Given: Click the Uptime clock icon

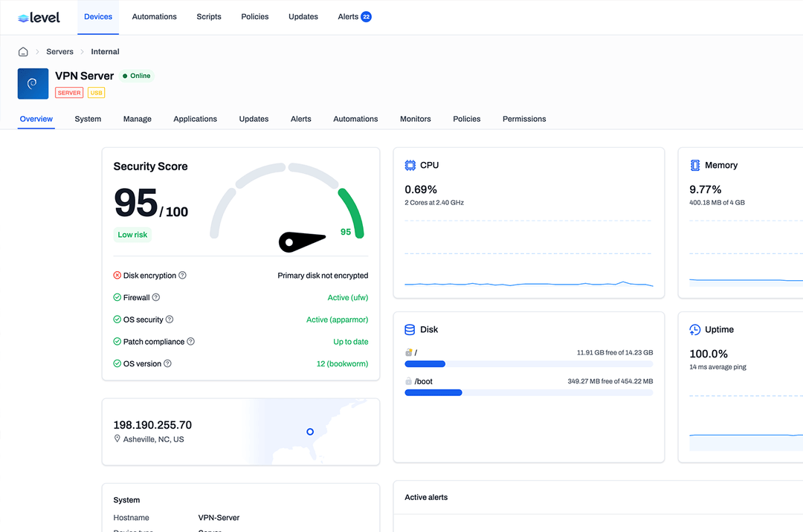Looking at the screenshot, I should [x=695, y=329].
